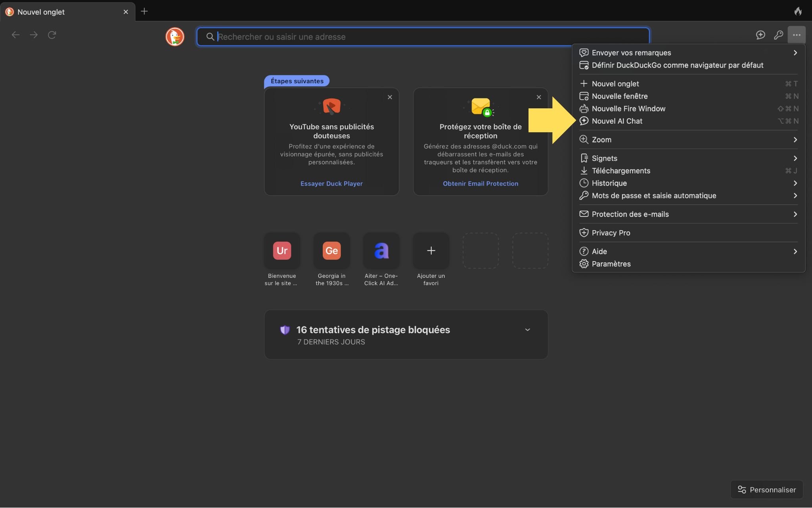The image size is (812, 508).
Task: Open passwords via the toolbar key icon
Action: 778,35
